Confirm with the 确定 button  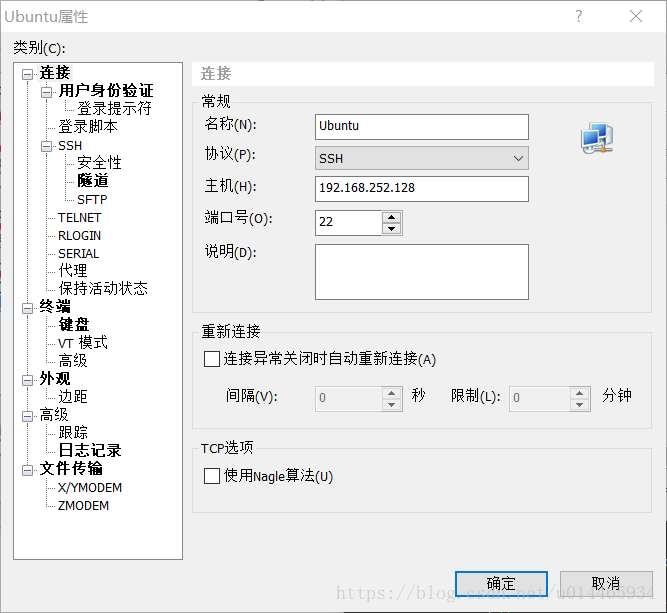tap(501, 584)
